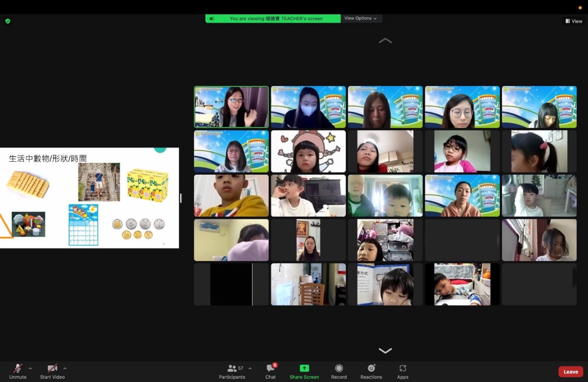Click the green Share Screen icon
This screenshot has width=588, height=382.
pyautogui.click(x=304, y=368)
